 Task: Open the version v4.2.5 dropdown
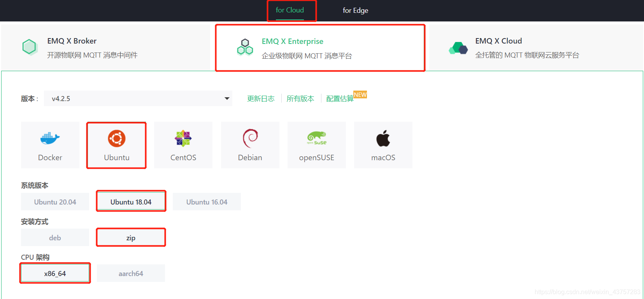point(138,98)
